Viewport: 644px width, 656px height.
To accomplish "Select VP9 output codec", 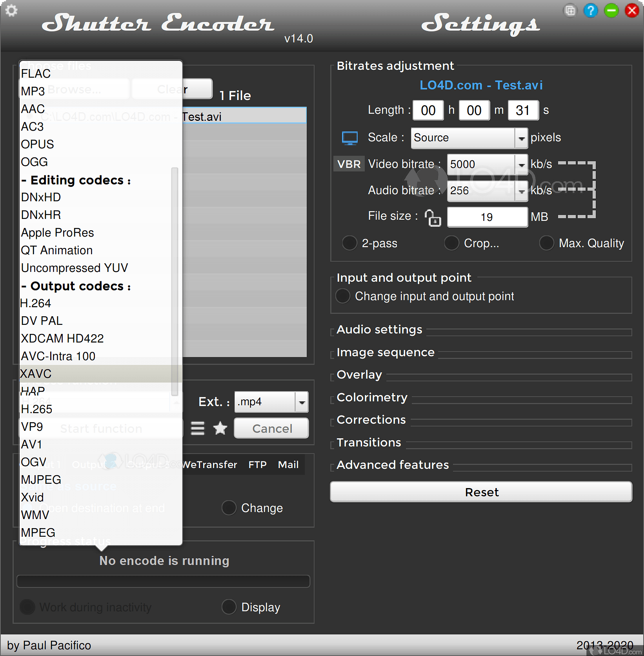I will (x=101, y=426).
